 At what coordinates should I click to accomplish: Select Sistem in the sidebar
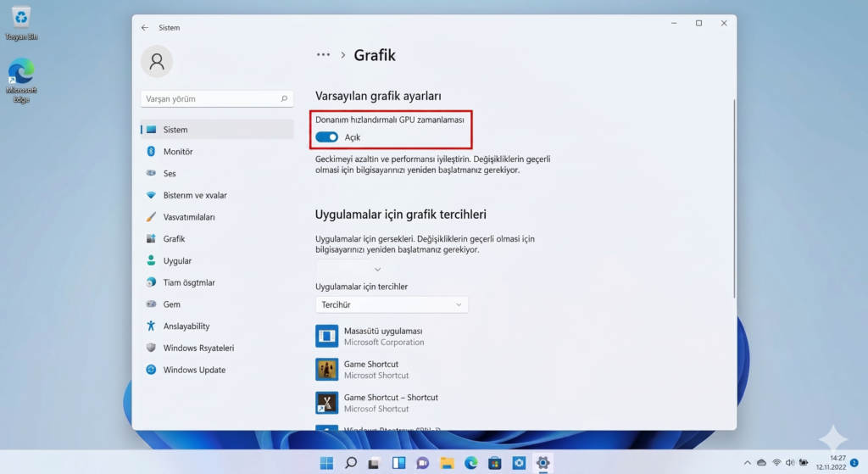click(x=217, y=130)
